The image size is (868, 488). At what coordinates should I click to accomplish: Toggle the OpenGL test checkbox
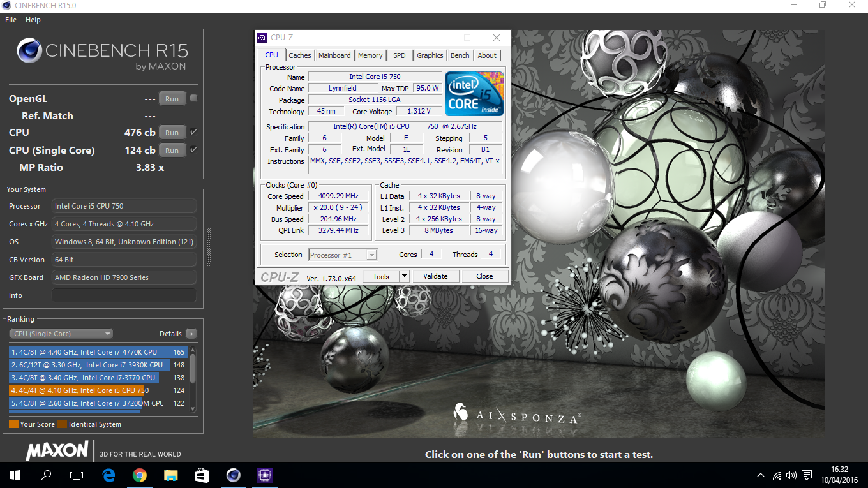193,98
